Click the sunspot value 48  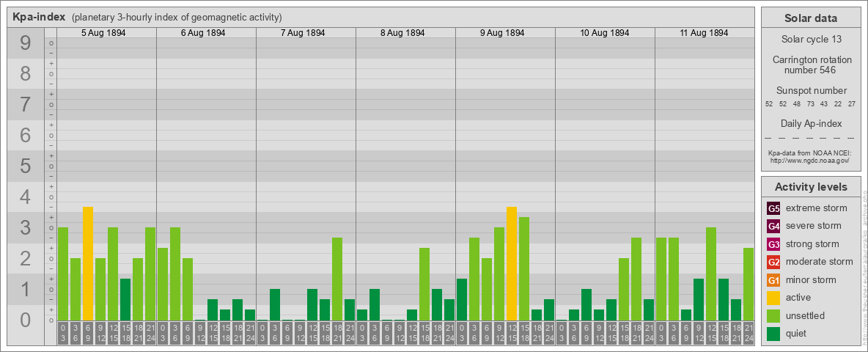point(797,104)
